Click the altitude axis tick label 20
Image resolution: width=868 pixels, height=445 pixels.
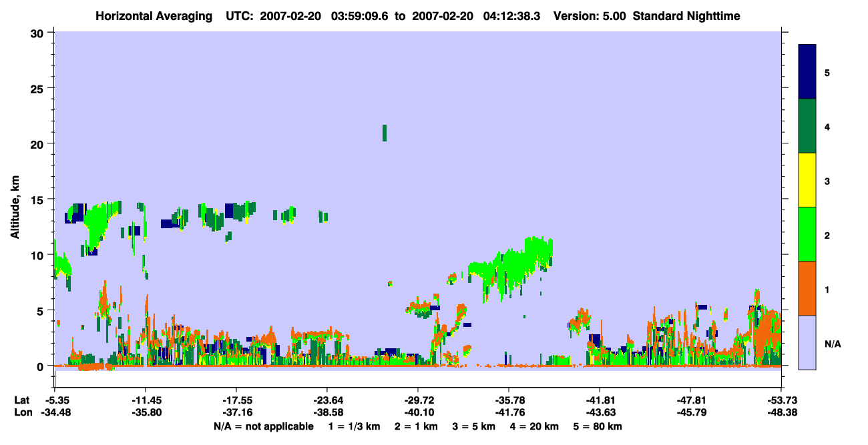tap(39, 143)
